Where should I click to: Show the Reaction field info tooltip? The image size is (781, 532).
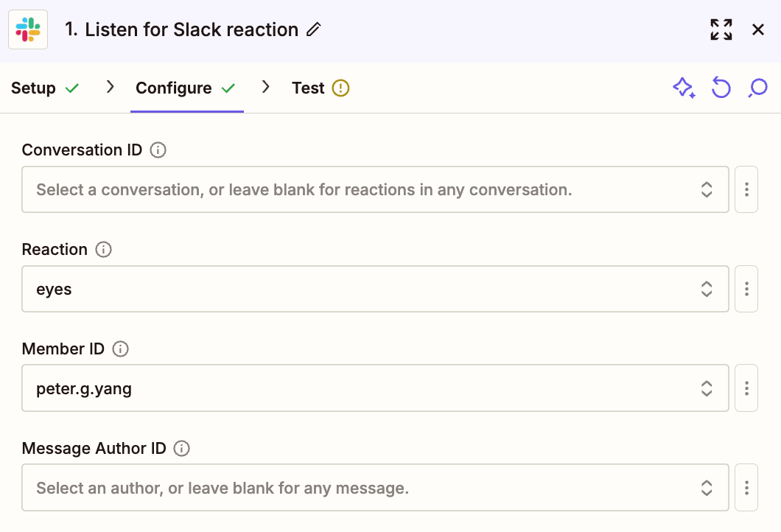[104, 250]
